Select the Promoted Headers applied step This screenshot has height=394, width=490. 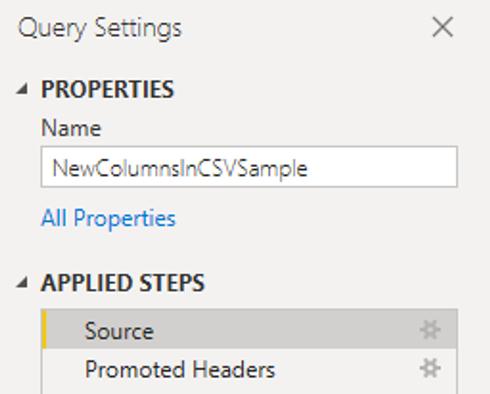coord(250,369)
